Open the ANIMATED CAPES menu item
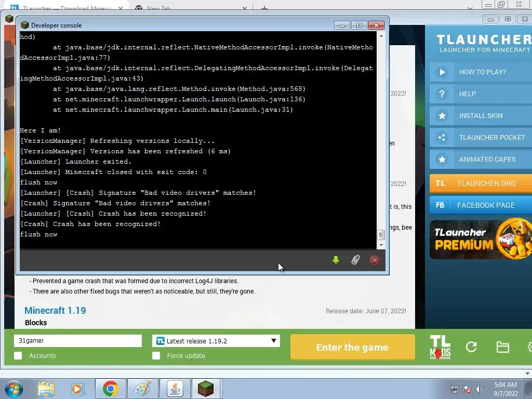The image size is (532, 399). (481, 159)
